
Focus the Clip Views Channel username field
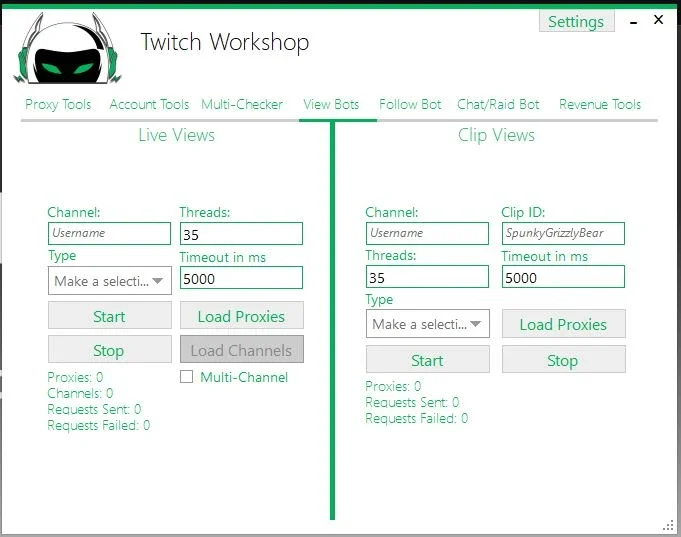pyautogui.click(x=427, y=233)
